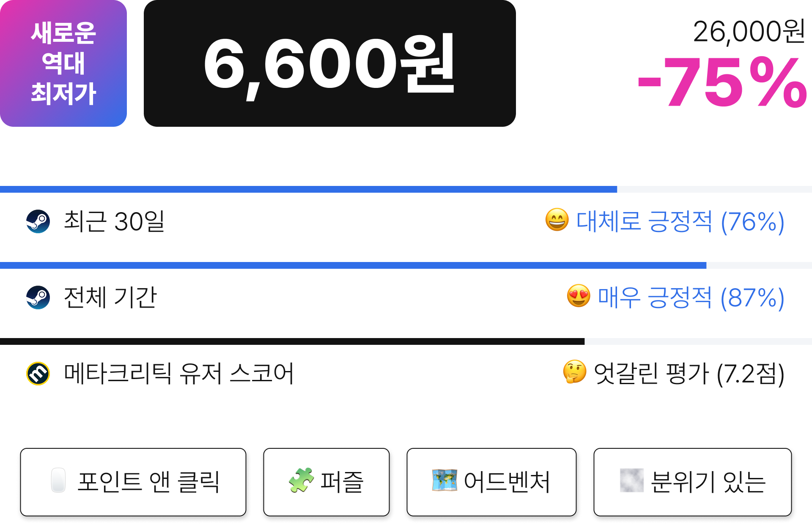Click the recent 30-day review progress bar
Screen dimensions: 812x524
[x=406, y=189]
